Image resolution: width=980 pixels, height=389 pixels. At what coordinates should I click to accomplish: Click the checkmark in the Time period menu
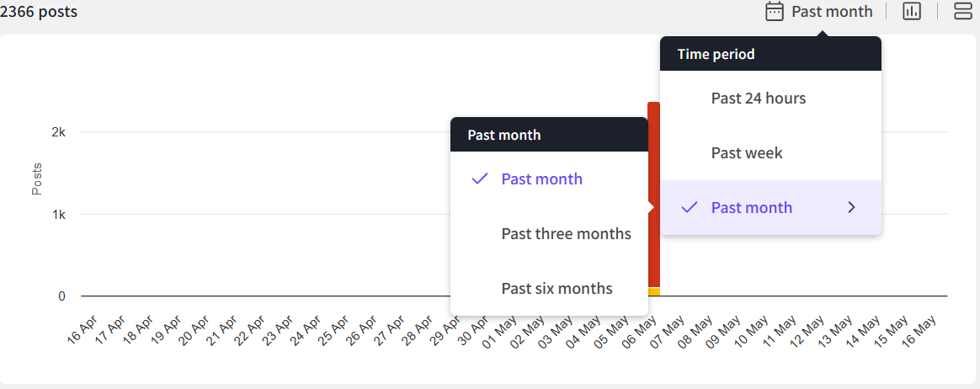click(690, 207)
